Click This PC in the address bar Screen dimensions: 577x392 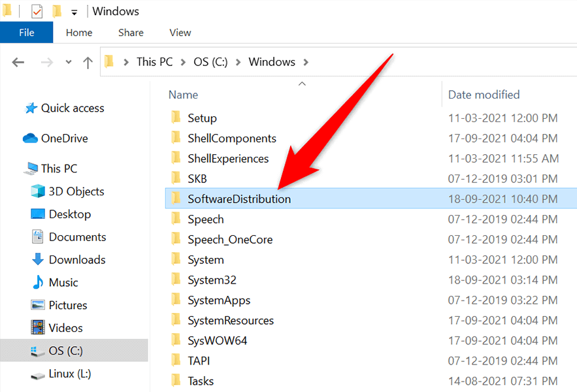click(x=155, y=61)
